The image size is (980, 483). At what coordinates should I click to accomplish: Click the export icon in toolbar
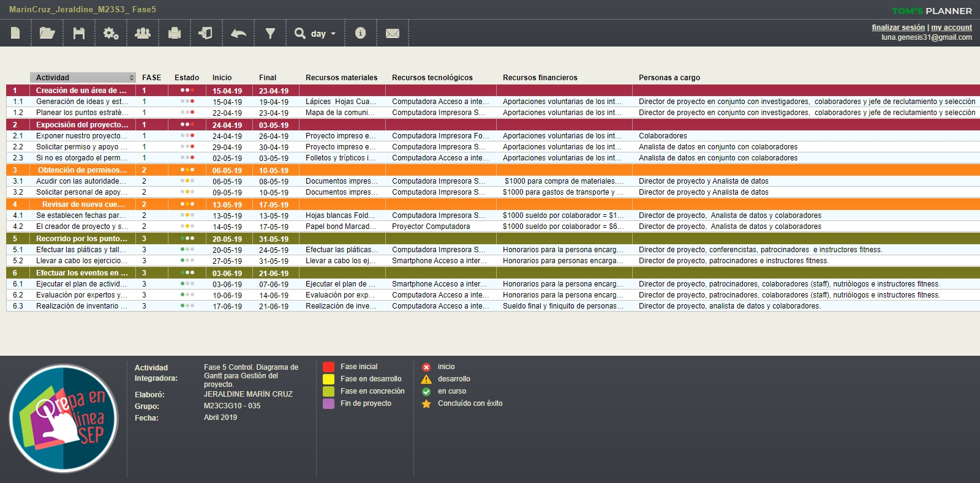point(206,33)
